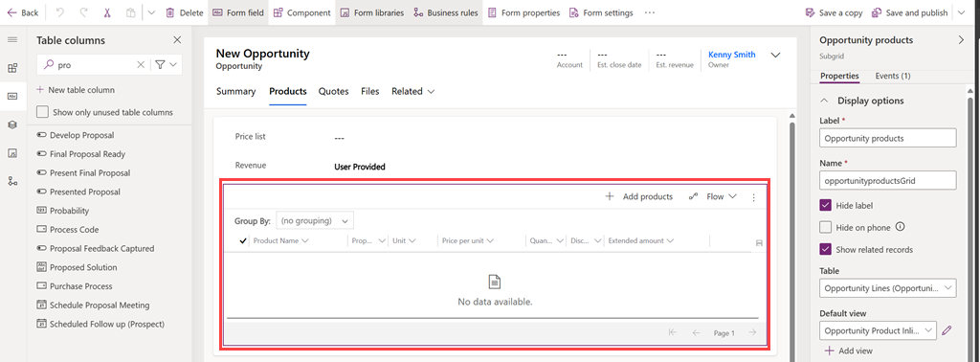Switch to the Files form tab
This screenshot has height=362, width=980.
click(370, 91)
